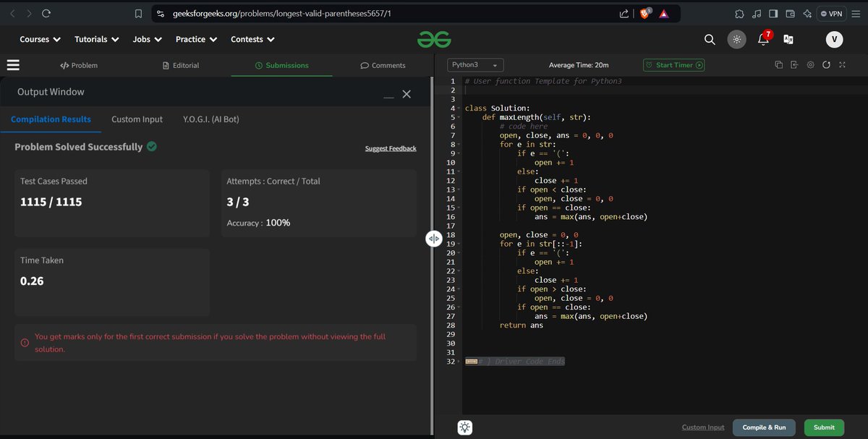
Task: Open Leo AI sparkle icon
Action: point(807,14)
